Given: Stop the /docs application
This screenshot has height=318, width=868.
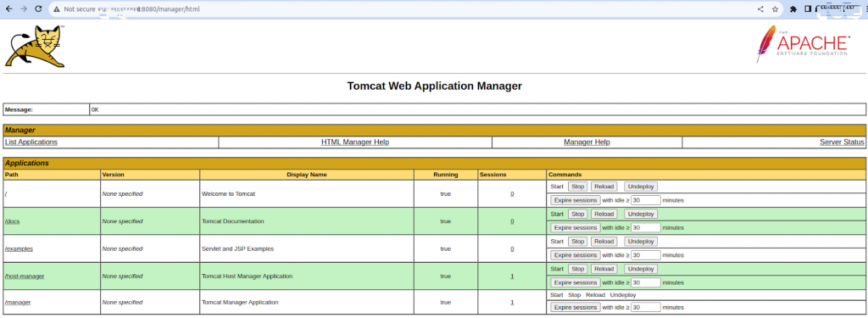Looking at the screenshot, I should tap(577, 214).
